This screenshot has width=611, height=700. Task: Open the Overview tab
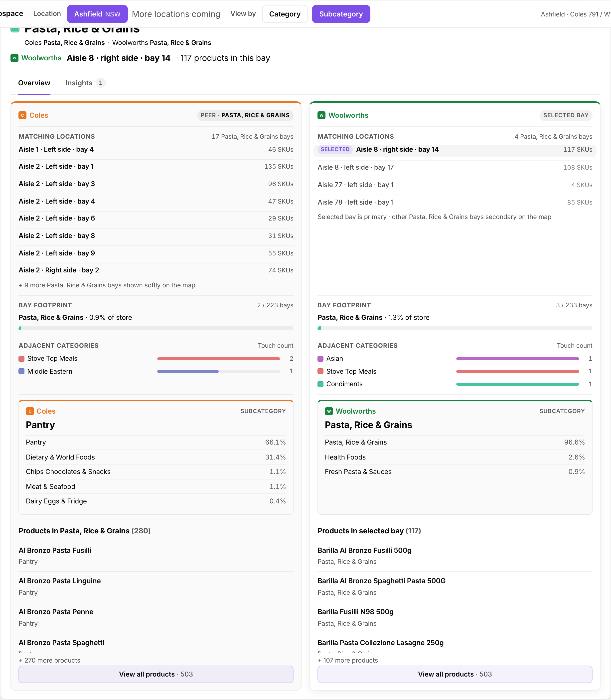[x=34, y=83]
